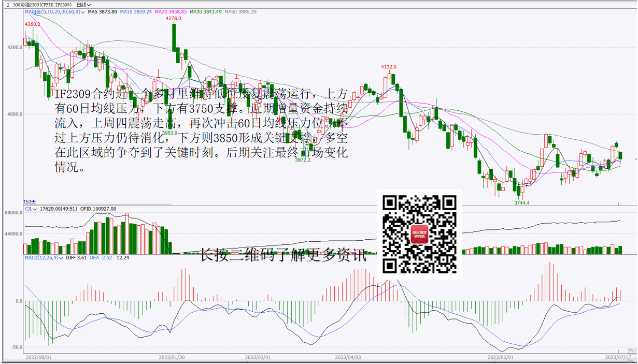Click the 2023/01/30 date on time axis
638x364 pixels.
[172, 357]
